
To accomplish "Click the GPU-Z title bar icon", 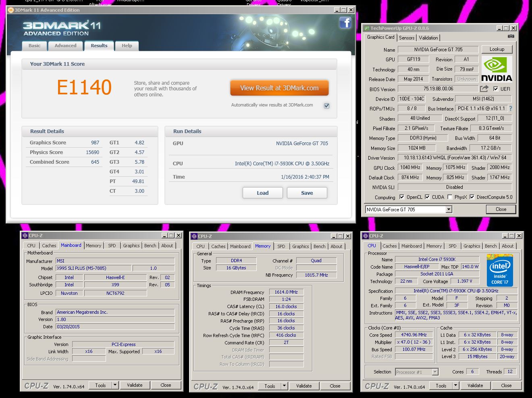I will tap(366, 28).
